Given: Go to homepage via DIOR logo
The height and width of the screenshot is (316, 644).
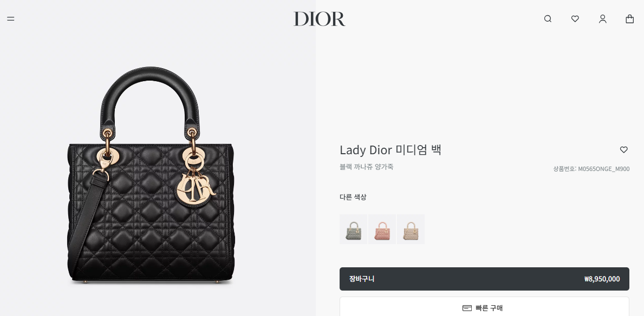Looking at the screenshot, I should (320, 19).
